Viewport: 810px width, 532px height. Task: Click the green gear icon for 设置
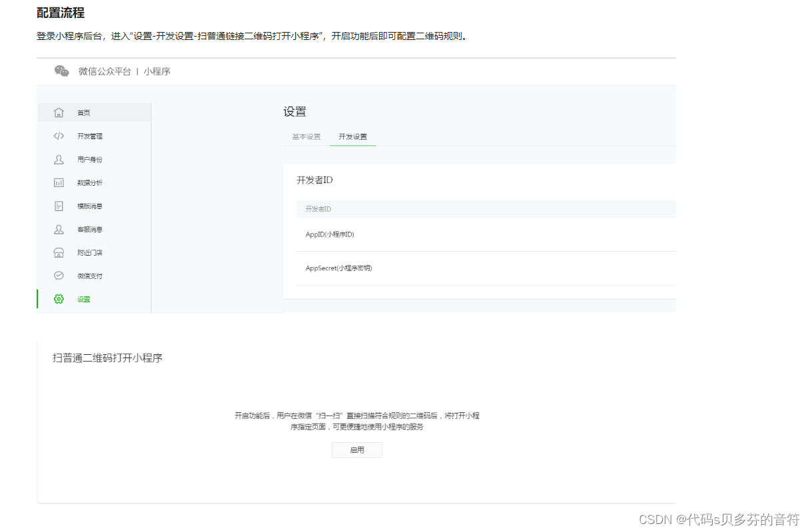(x=59, y=299)
